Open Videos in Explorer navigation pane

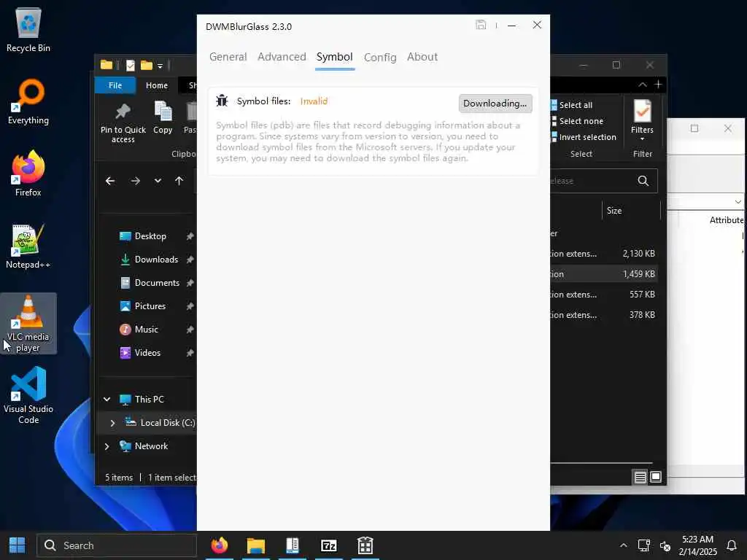coord(147,353)
